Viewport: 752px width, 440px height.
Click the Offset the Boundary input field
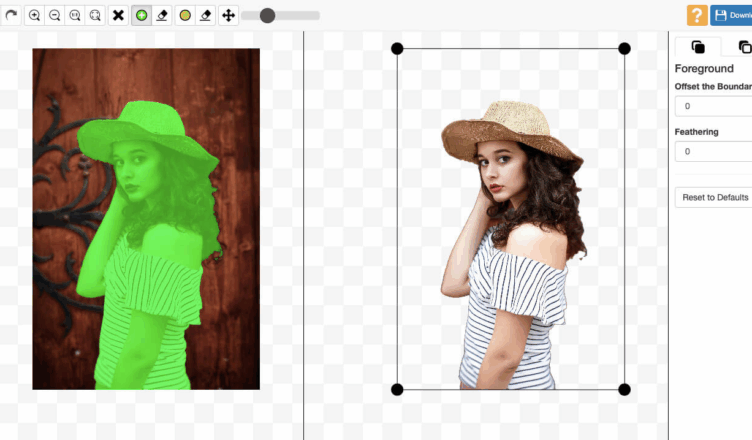713,106
